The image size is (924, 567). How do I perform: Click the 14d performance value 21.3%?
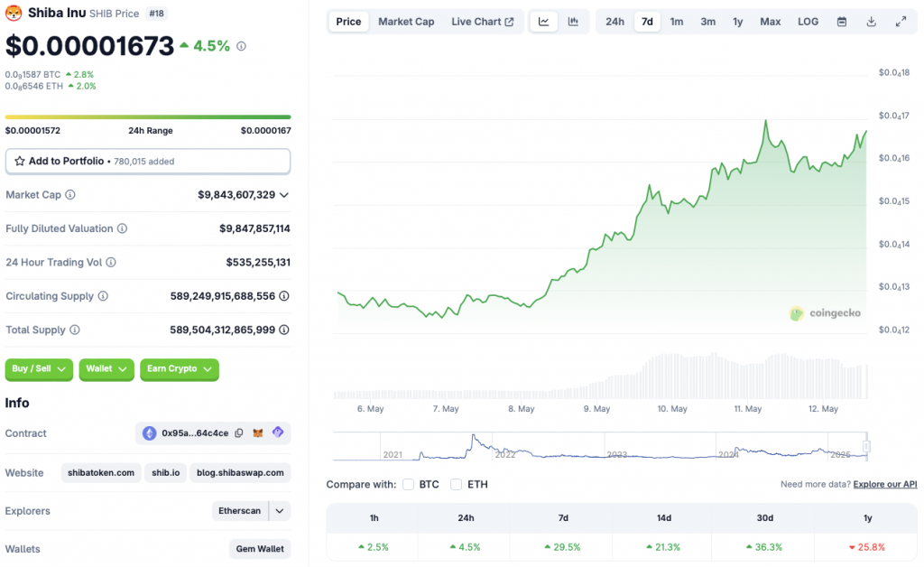point(663,547)
